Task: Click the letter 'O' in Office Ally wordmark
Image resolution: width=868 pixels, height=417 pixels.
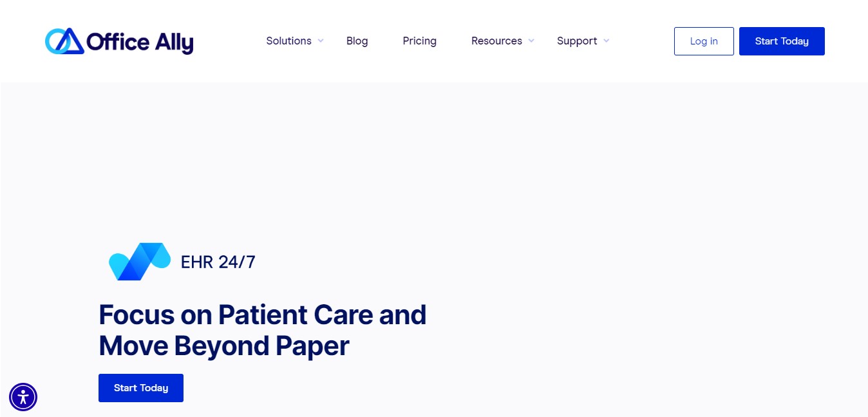Action: (x=96, y=43)
